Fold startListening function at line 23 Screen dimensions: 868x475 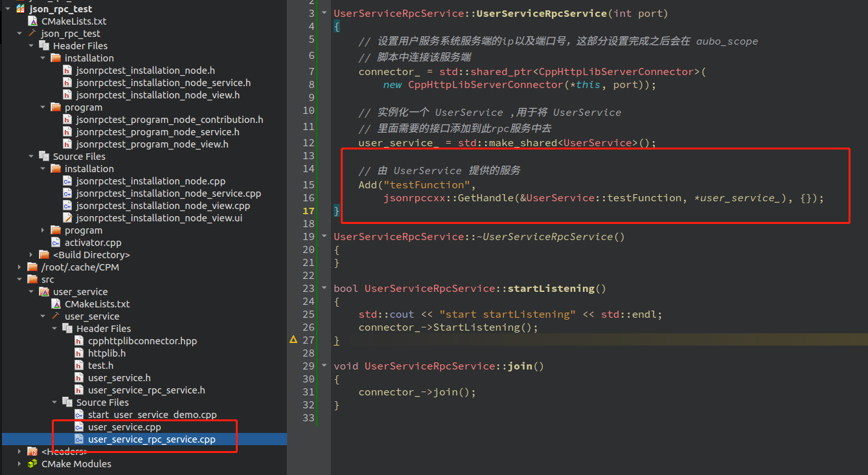[325, 289]
